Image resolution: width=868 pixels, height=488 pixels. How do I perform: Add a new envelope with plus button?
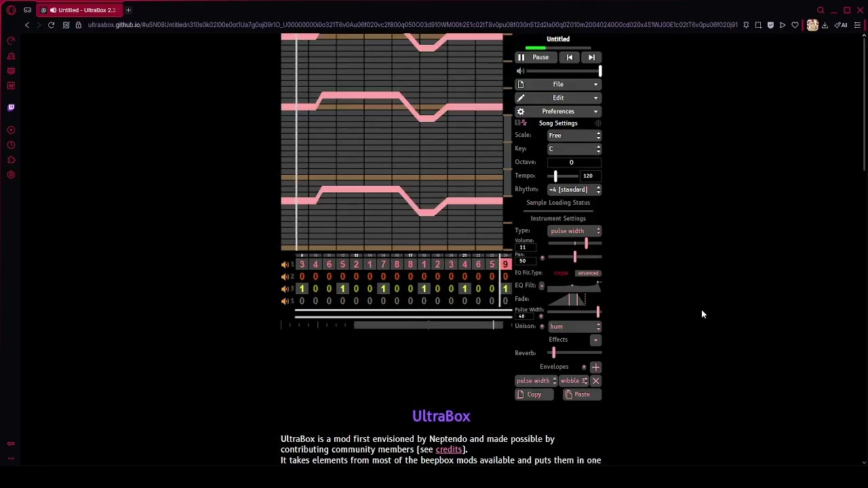pyautogui.click(x=595, y=367)
